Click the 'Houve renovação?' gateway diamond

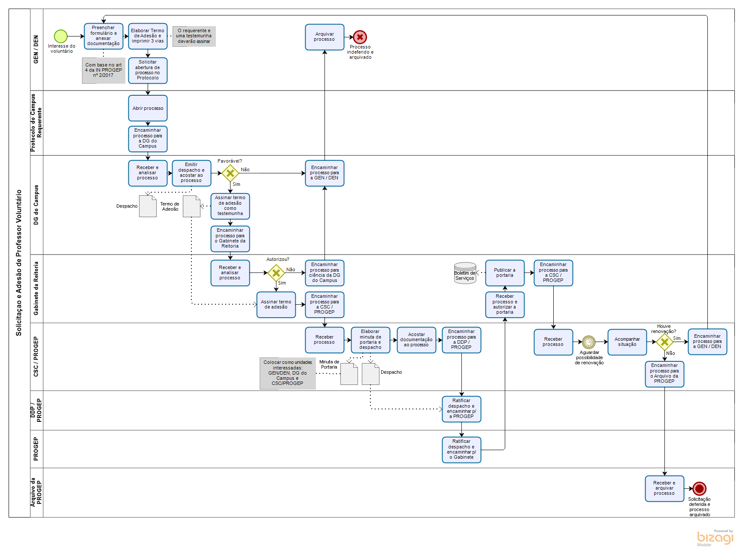664,342
